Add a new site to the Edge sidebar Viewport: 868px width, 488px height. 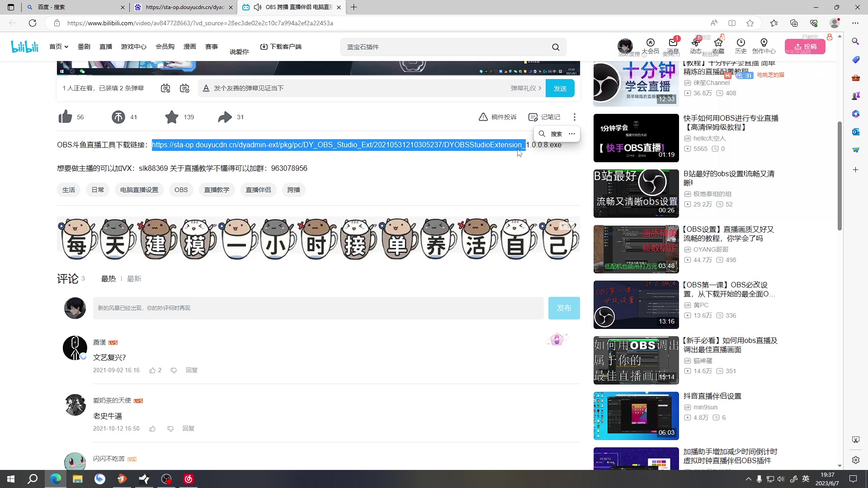(x=855, y=170)
